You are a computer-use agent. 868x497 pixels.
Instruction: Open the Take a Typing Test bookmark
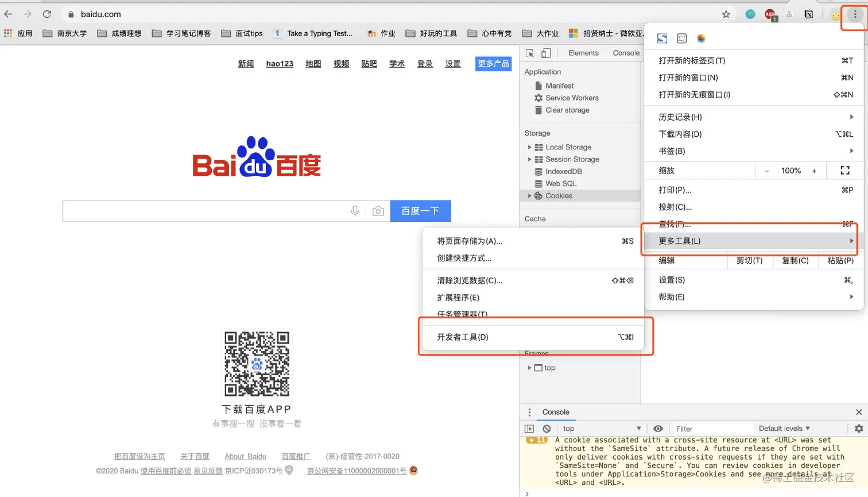[x=313, y=33]
